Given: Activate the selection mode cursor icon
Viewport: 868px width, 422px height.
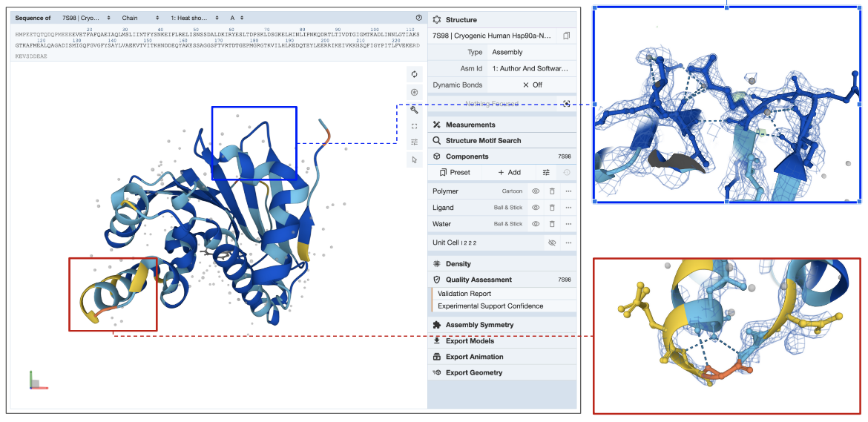Looking at the screenshot, I should coord(415,159).
